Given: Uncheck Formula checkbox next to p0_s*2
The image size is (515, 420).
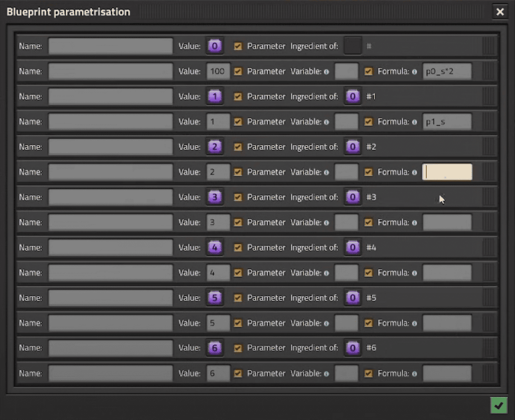Looking at the screenshot, I should (x=368, y=71).
